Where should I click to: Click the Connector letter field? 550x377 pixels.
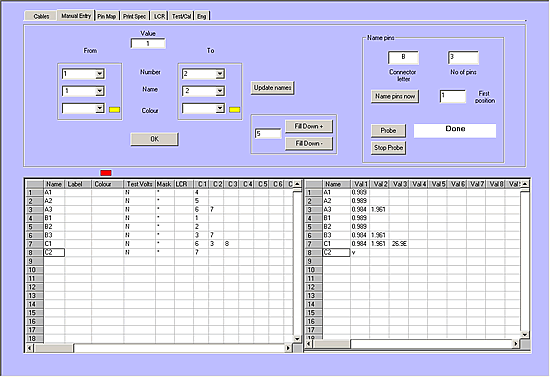point(403,58)
